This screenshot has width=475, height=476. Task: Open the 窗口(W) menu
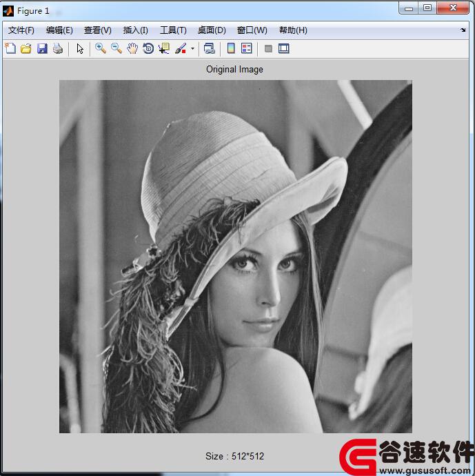(252, 30)
